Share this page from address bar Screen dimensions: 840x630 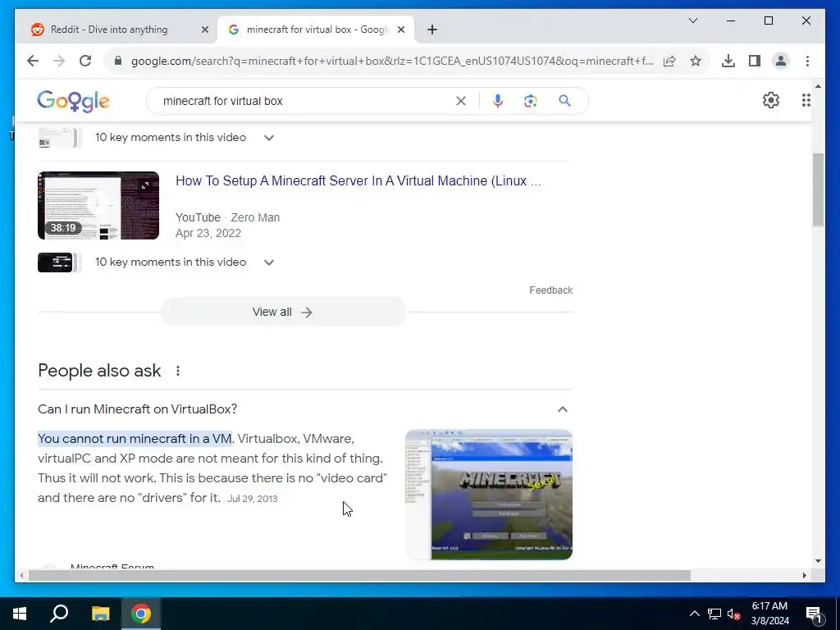point(669,61)
